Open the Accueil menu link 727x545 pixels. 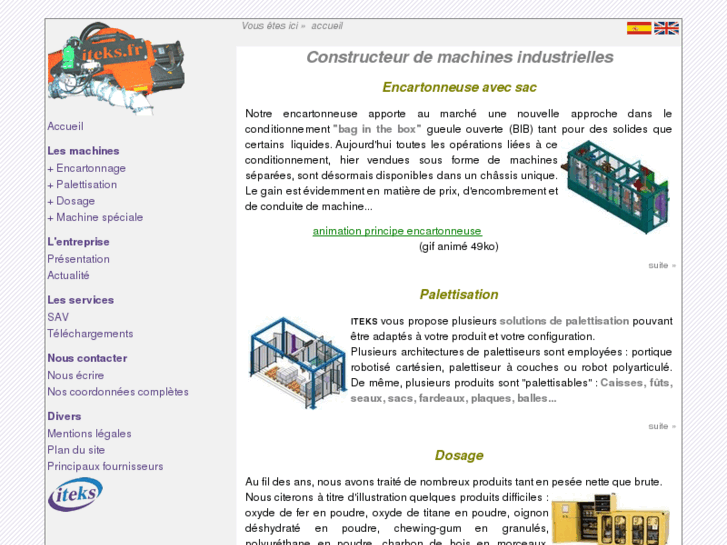(65, 126)
